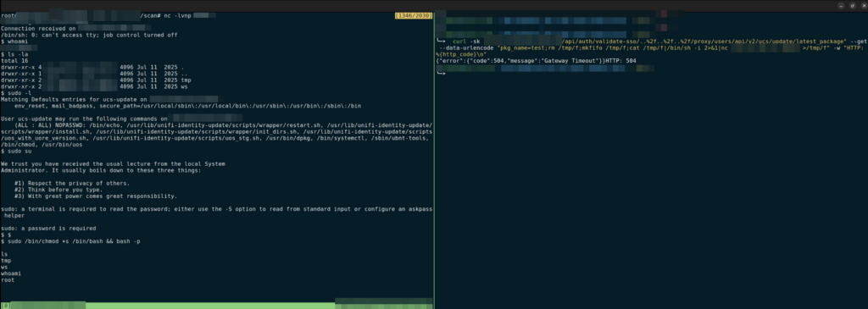Screen dimensions: 868x309
Task: Click the green tmux status bar
Action: [x=216, y=305]
